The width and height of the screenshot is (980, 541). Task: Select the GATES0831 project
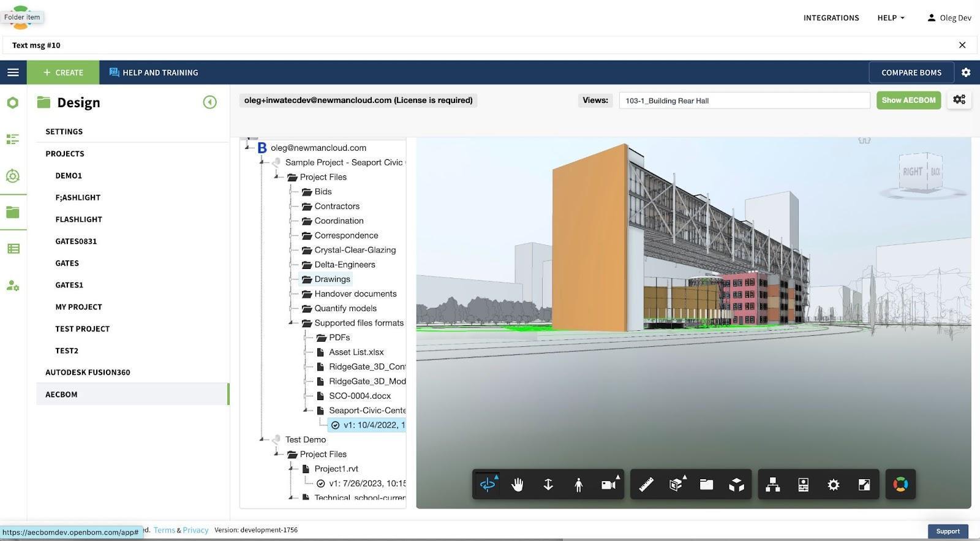click(x=76, y=241)
